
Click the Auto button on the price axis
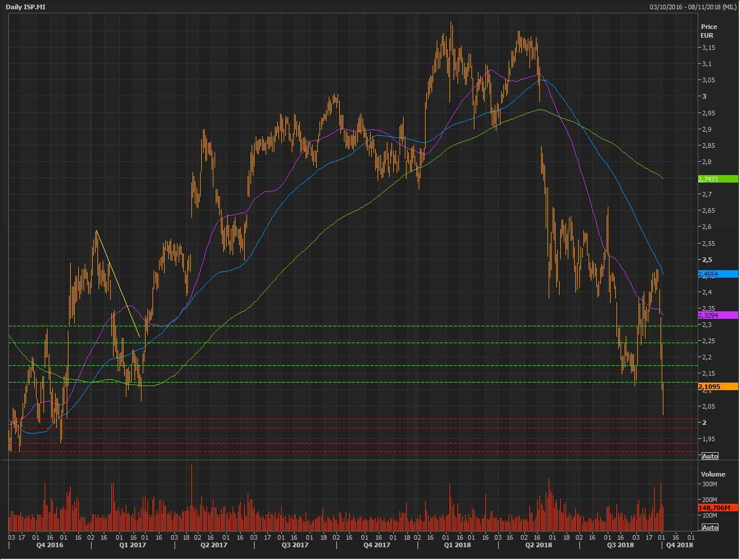pos(710,456)
